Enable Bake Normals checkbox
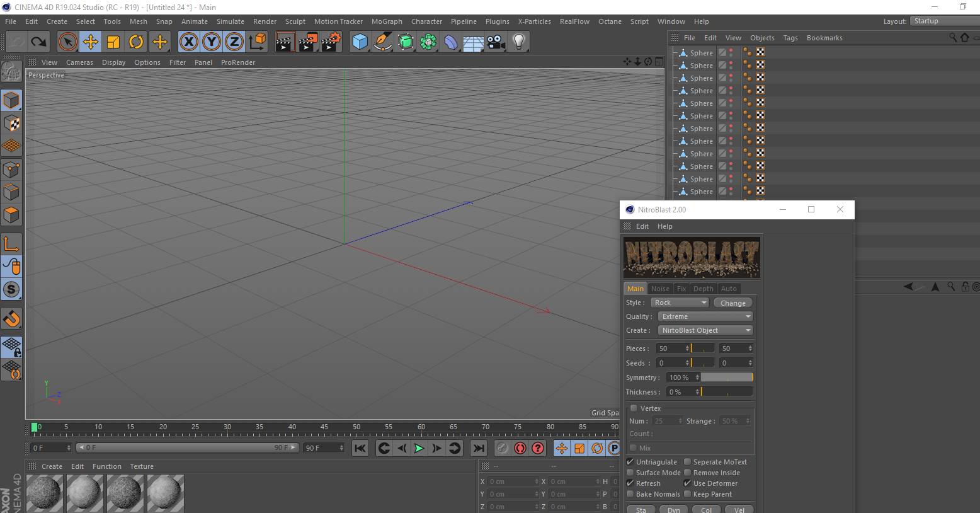This screenshot has height=513, width=980. click(630, 494)
